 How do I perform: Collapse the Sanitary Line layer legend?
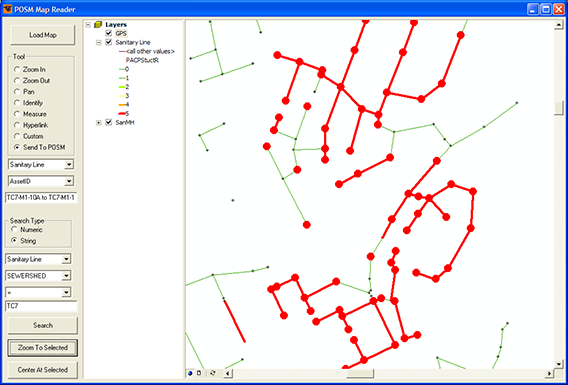99,42
